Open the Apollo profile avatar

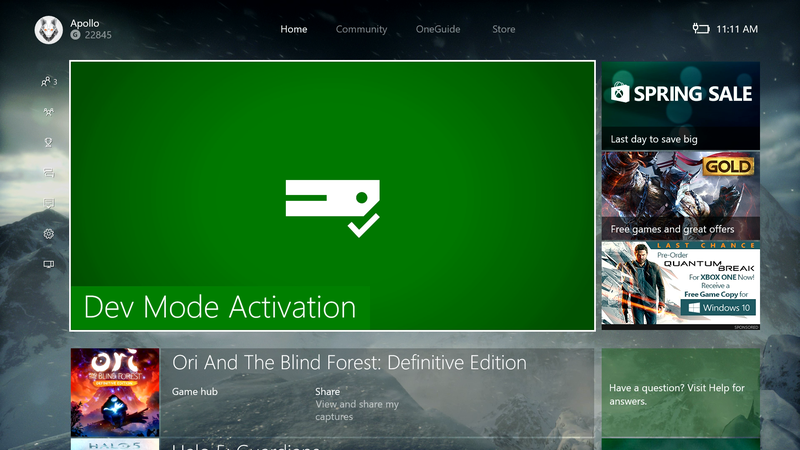[x=48, y=29]
